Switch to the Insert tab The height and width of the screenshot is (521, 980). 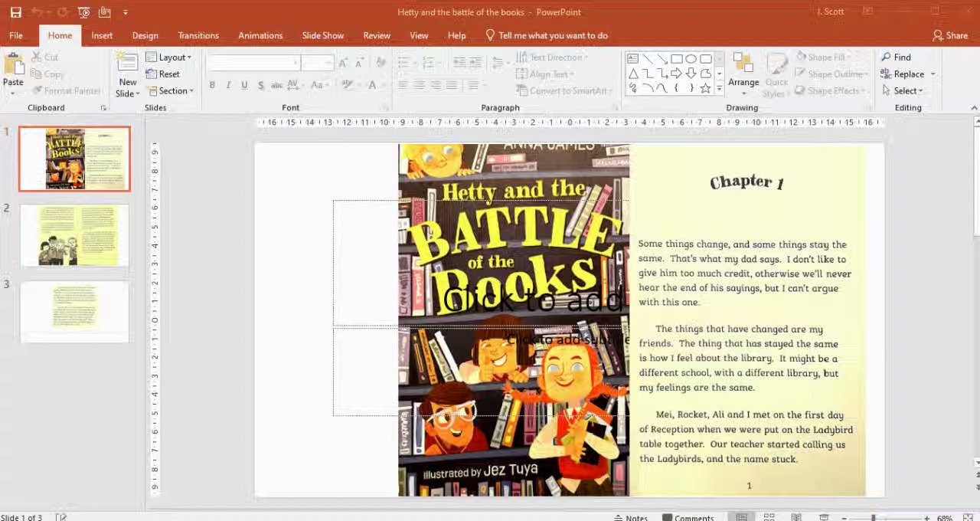coord(102,35)
